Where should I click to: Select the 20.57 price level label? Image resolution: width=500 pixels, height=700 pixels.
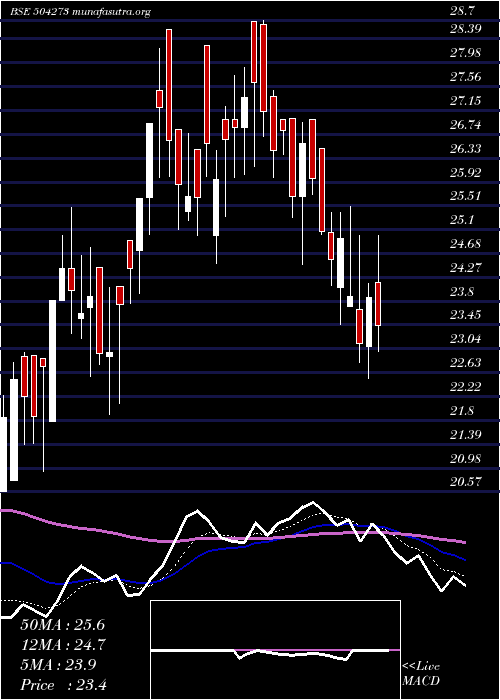466,482
